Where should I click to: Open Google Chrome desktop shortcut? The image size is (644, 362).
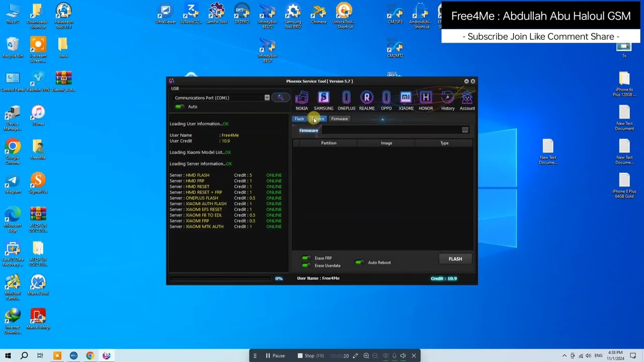[x=13, y=152]
